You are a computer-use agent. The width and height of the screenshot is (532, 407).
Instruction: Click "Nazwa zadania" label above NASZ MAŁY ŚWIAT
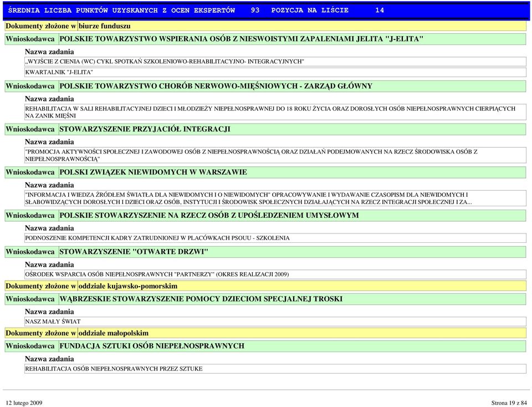[49, 312]
